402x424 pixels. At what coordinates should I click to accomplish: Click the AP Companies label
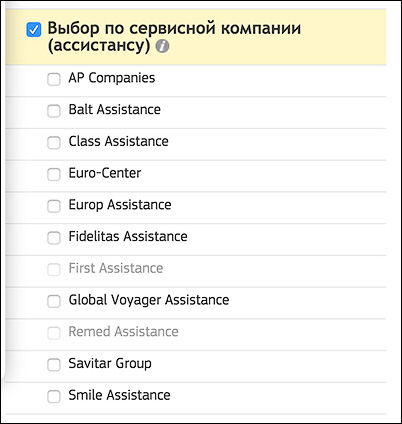(x=112, y=78)
